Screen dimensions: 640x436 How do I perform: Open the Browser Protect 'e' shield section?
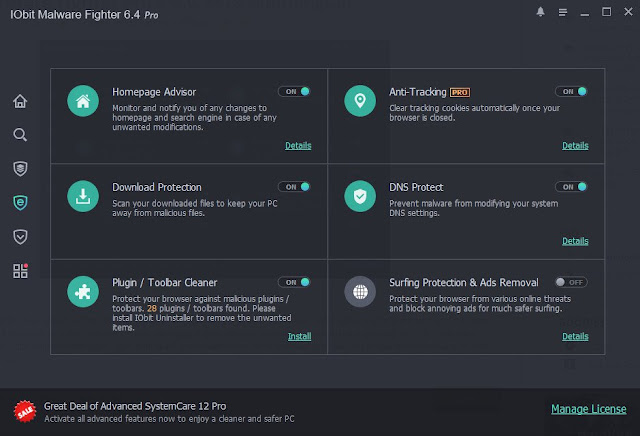point(20,202)
